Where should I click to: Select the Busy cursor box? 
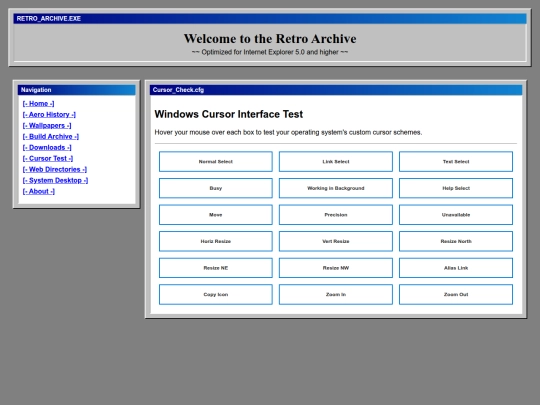[x=216, y=188]
